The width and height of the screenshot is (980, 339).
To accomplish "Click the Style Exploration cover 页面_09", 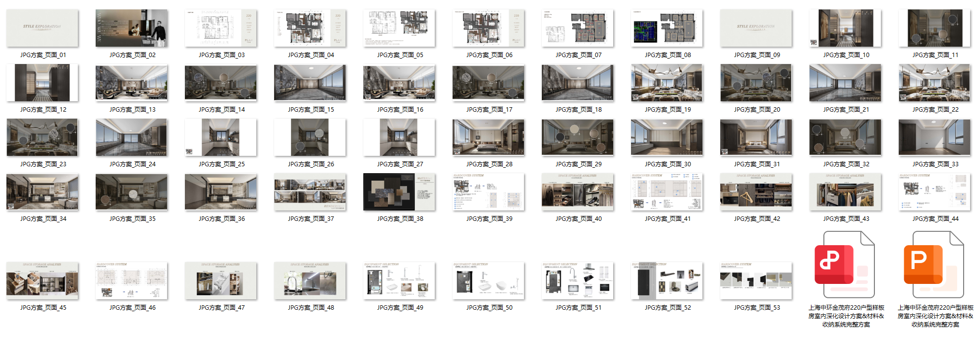I will (756, 28).
